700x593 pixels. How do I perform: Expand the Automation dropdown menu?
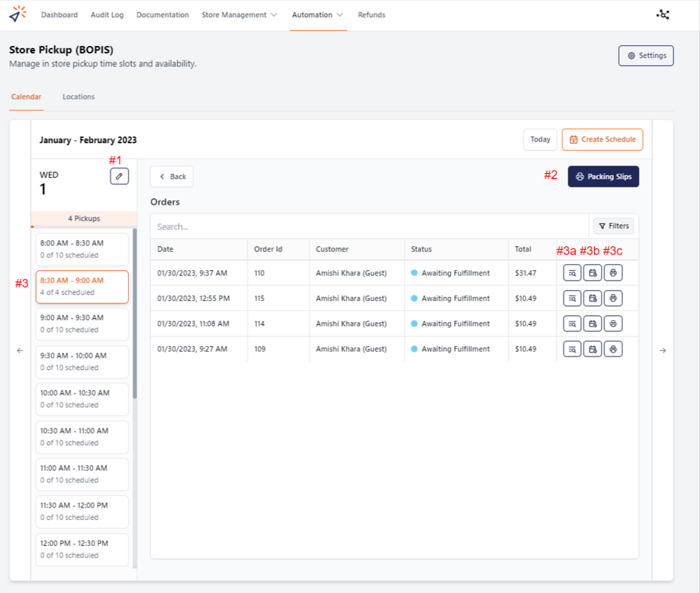317,15
